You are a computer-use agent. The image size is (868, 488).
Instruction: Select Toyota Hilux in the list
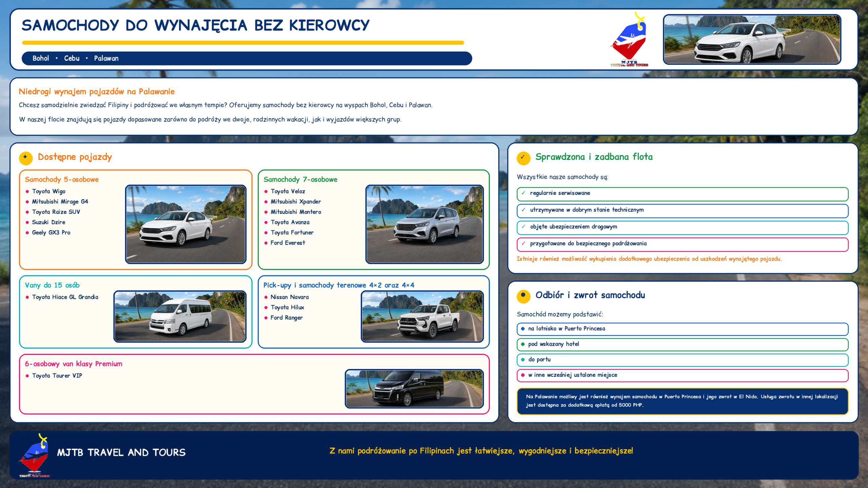pos(287,307)
